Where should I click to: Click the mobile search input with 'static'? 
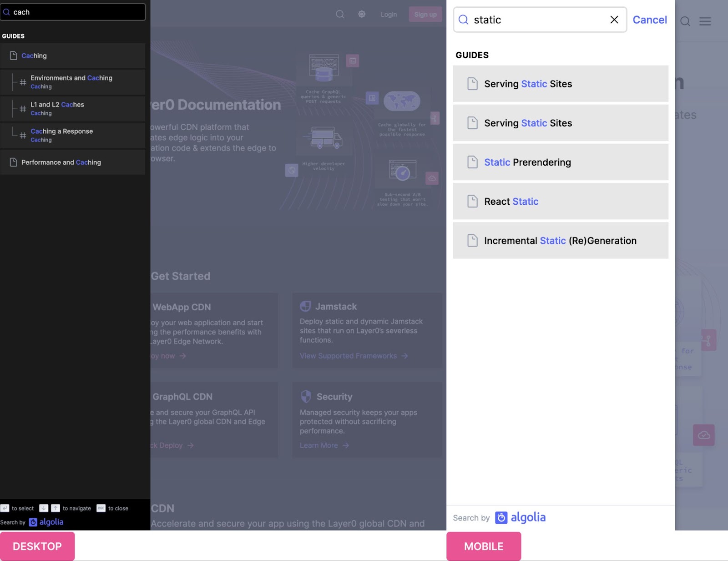click(x=540, y=20)
